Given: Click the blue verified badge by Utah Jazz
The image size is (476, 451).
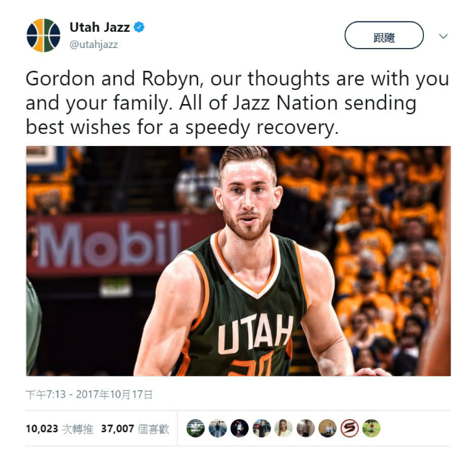Looking at the screenshot, I should 139,27.
